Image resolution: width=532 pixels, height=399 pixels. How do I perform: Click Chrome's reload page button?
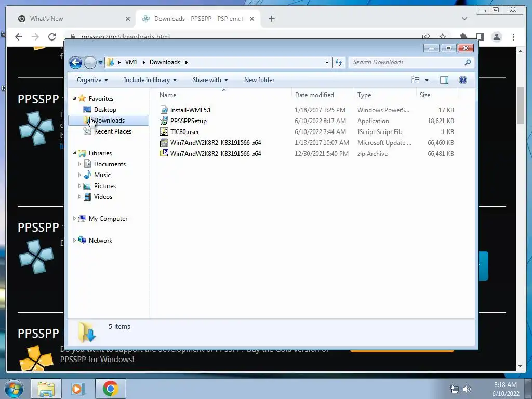tap(51, 37)
